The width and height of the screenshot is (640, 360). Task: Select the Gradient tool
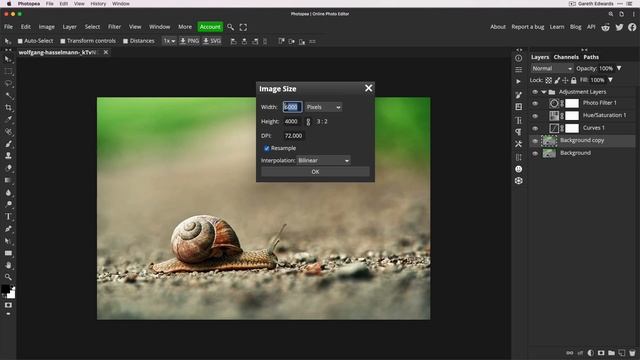pos(8,180)
